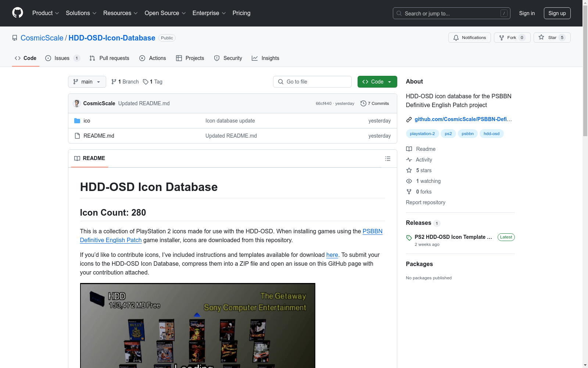
Task: Click the branch icon next to 1 Branch
Action: click(x=114, y=82)
